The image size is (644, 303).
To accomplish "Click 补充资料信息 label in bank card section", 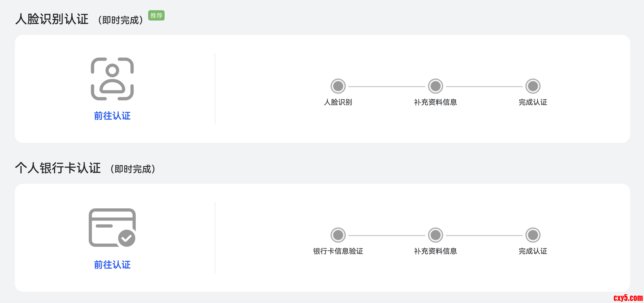I will coord(436,251).
